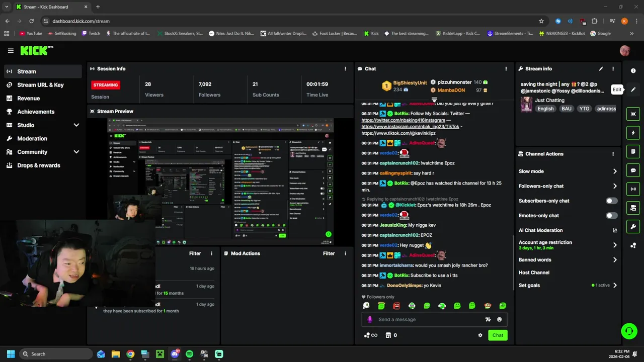
Task: Open chat settings gear icon
Action: coord(480,335)
